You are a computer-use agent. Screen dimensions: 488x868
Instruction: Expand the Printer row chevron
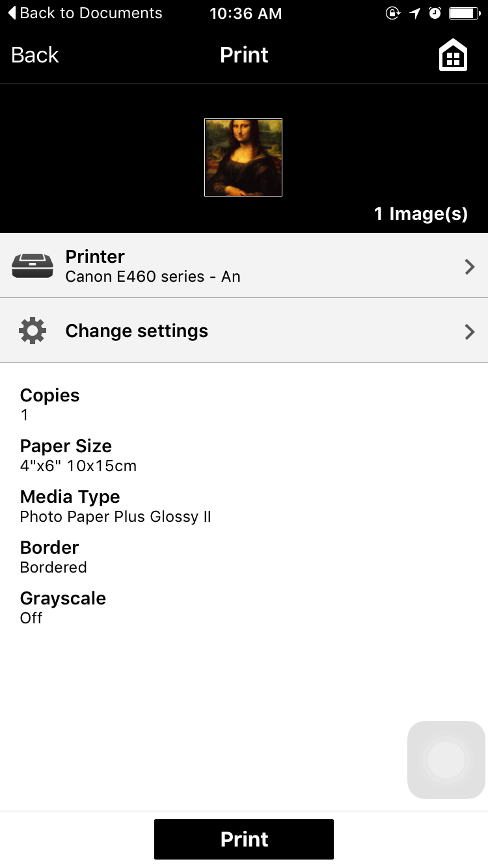[x=469, y=266]
